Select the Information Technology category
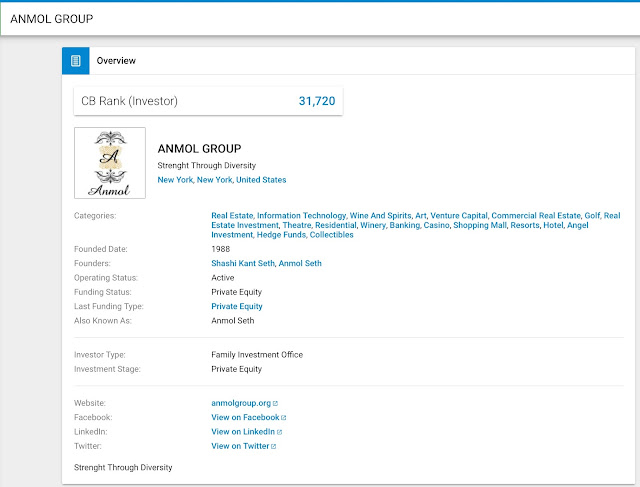This screenshot has height=487, width=640. (x=301, y=216)
